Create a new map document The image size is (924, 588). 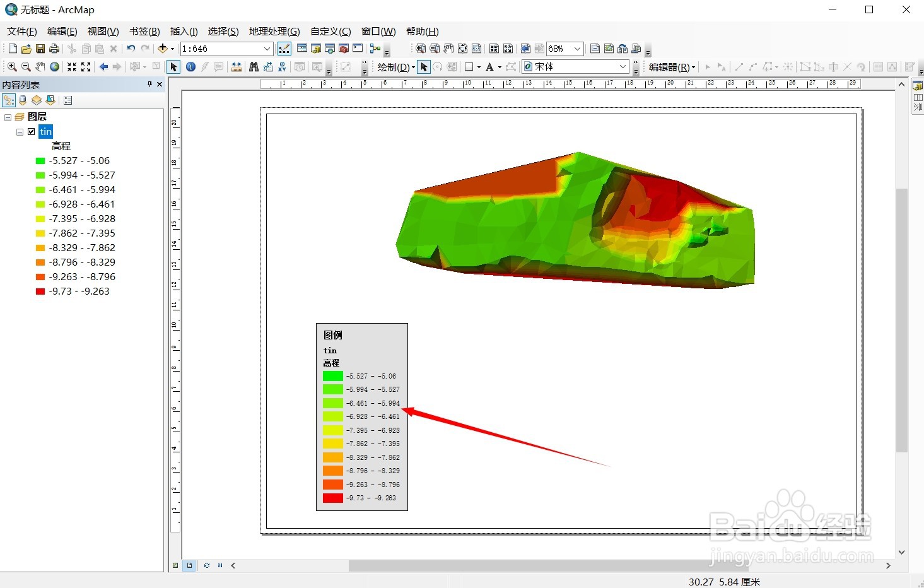13,49
